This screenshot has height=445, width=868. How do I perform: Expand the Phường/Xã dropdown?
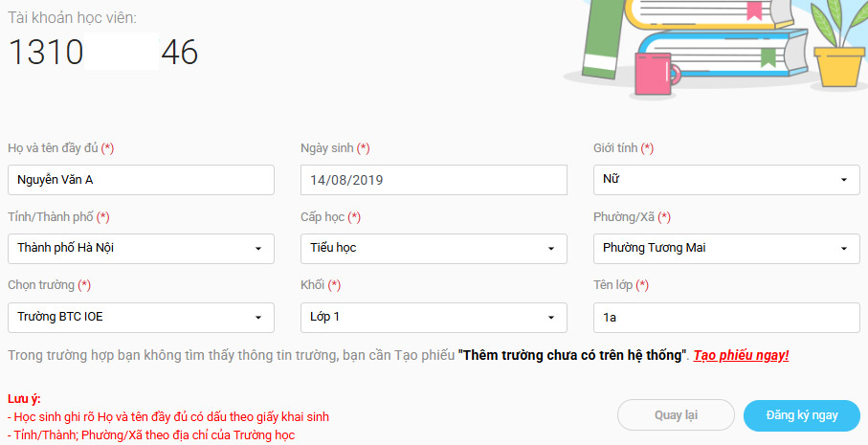(x=726, y=249)
